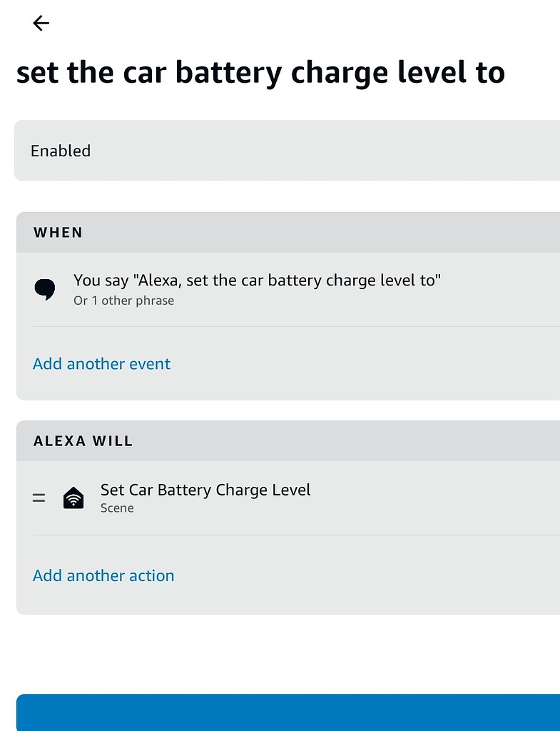Click the drag handle beside the scene action
560x731 pixels.
[x=39, y=498]
